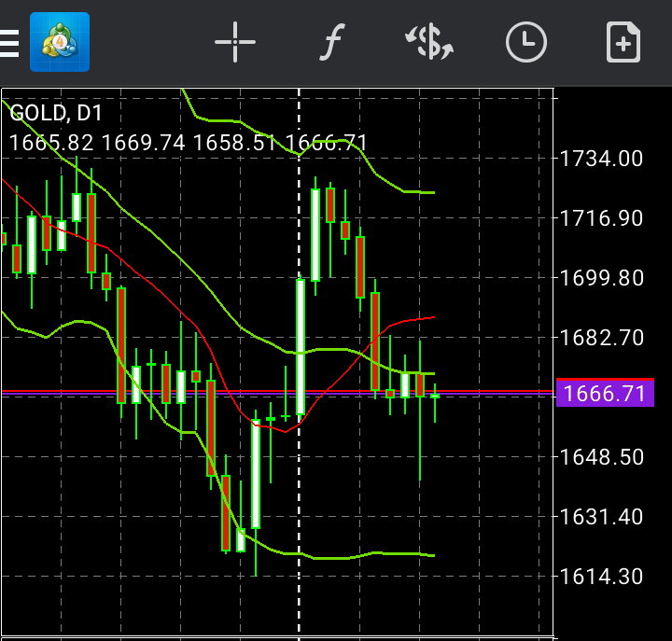The image size is (672, 641).
Task: Click the 1734.00 price axis label
Action: point(601,159)
